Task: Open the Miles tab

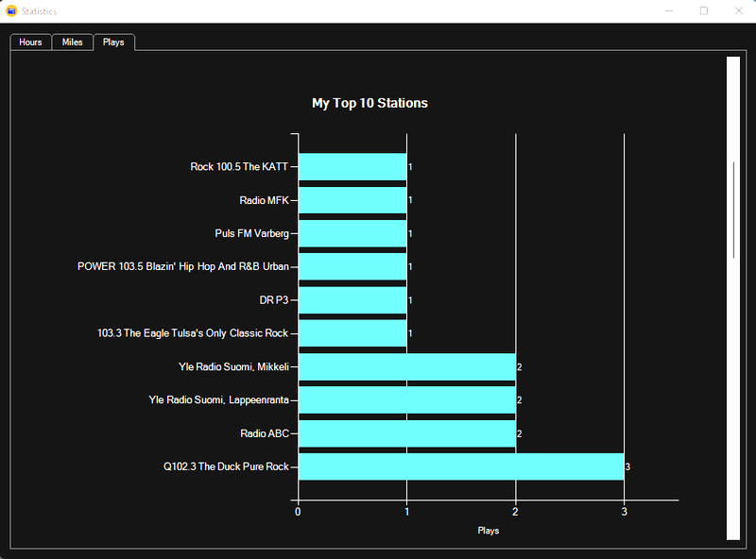Action: (72, 42)
